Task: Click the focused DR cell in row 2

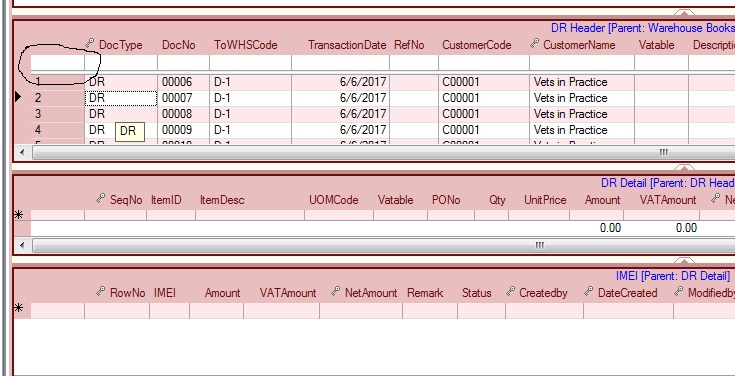Action: pos(121,98)
